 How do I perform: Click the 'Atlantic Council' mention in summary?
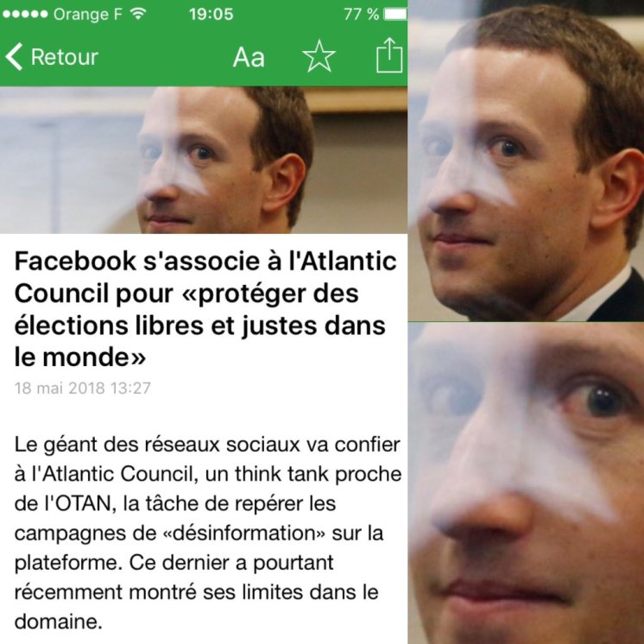click(117, 475)
